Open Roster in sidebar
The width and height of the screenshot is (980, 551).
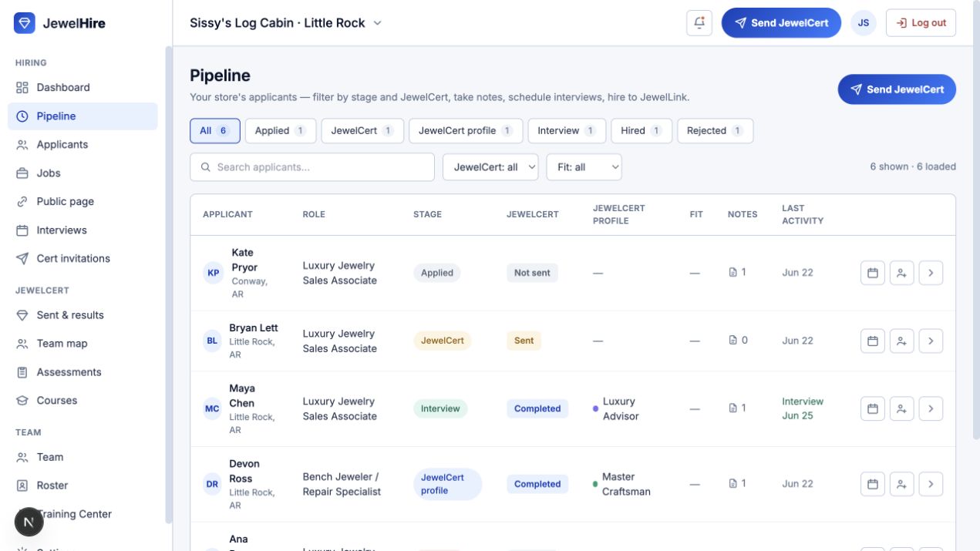pos(83,485)
